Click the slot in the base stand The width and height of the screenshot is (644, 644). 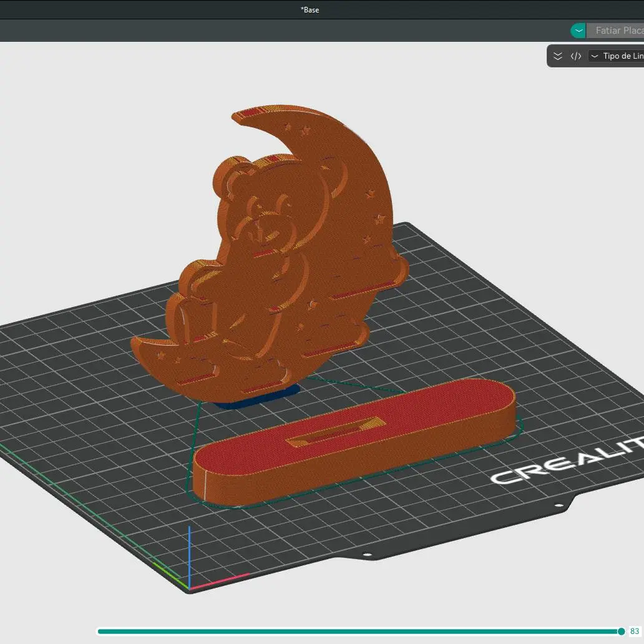[336, 431]
